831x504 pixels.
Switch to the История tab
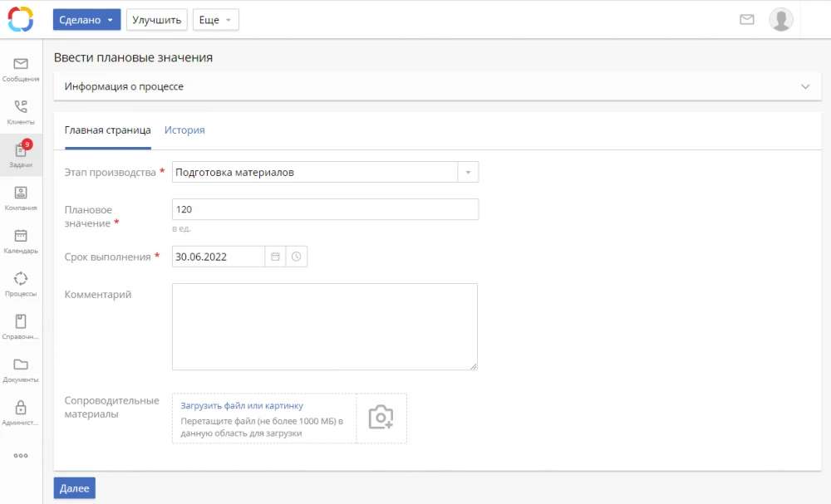point(184,130)
